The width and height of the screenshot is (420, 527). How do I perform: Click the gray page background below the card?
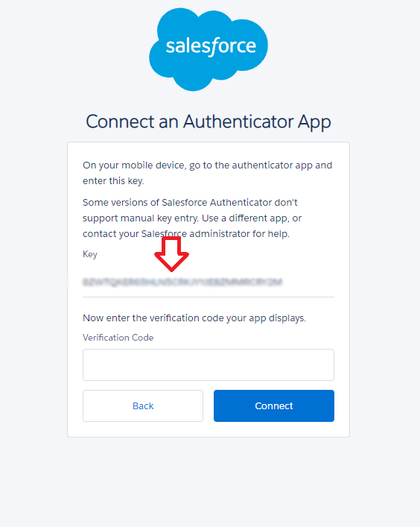click(x=209, y=481)
